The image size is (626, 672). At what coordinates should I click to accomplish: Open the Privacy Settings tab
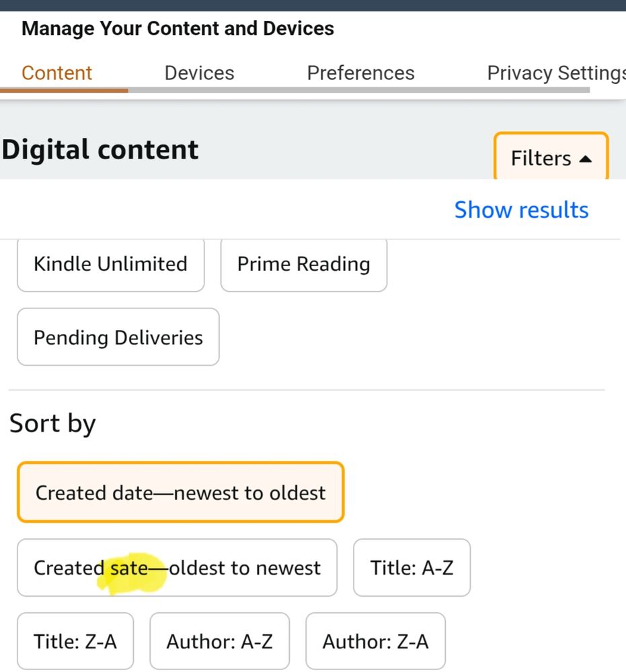tap(555, 73)
